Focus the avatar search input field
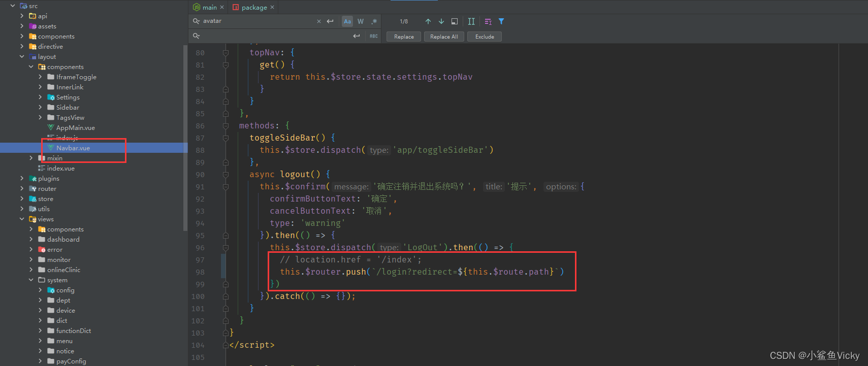This screenshot has width=868, height=366. [x=258, y=21]
